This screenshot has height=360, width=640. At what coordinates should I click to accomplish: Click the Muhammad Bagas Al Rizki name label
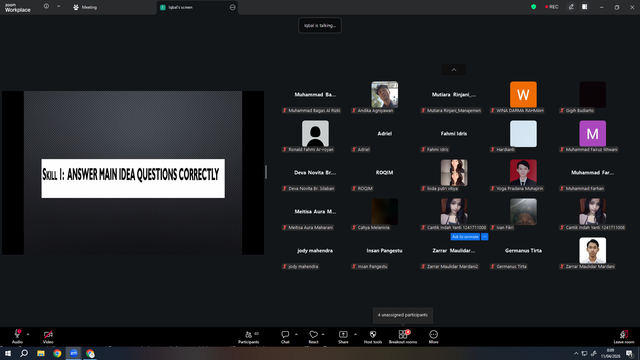311,111
